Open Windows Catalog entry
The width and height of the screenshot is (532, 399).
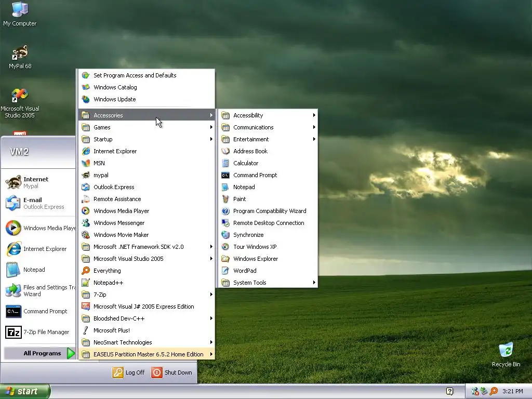click(147, 87)
